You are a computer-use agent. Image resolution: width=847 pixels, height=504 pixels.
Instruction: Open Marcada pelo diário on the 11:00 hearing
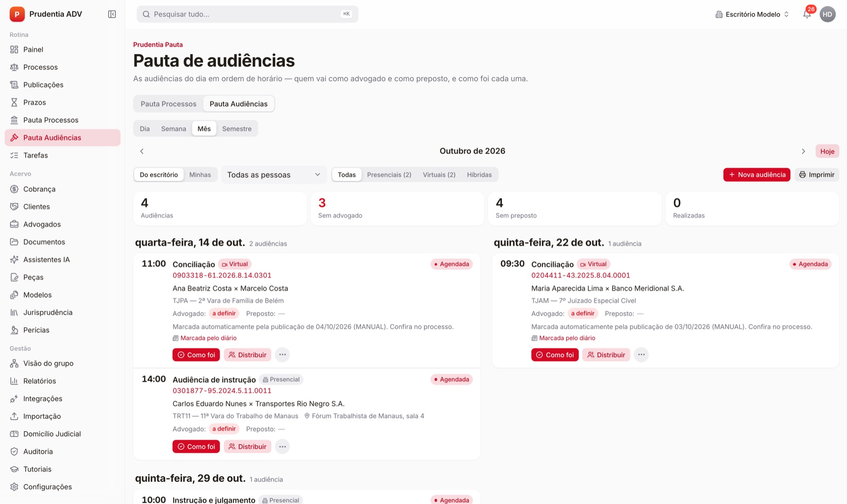205,338
